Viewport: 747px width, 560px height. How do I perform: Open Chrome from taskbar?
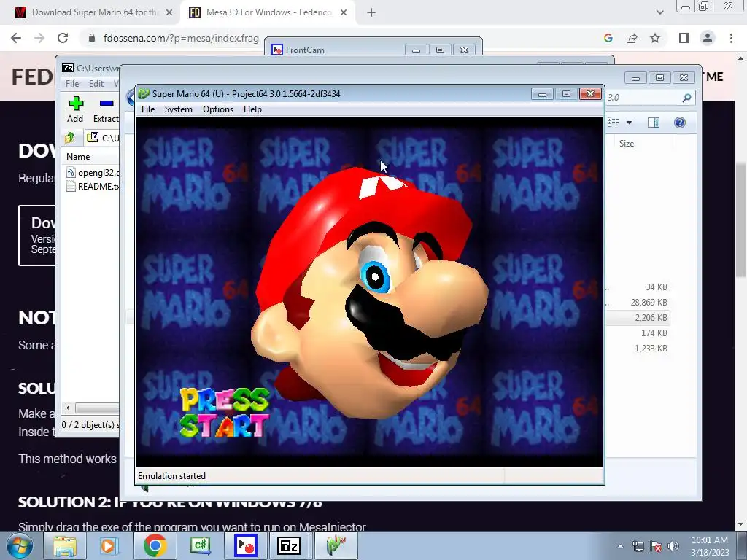[155, 545]
